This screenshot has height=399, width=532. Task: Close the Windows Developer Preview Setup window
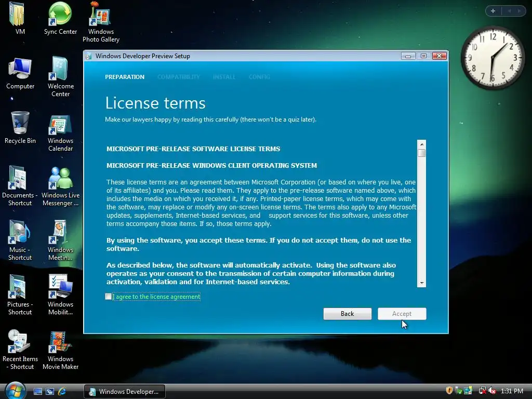pos(440,56)
